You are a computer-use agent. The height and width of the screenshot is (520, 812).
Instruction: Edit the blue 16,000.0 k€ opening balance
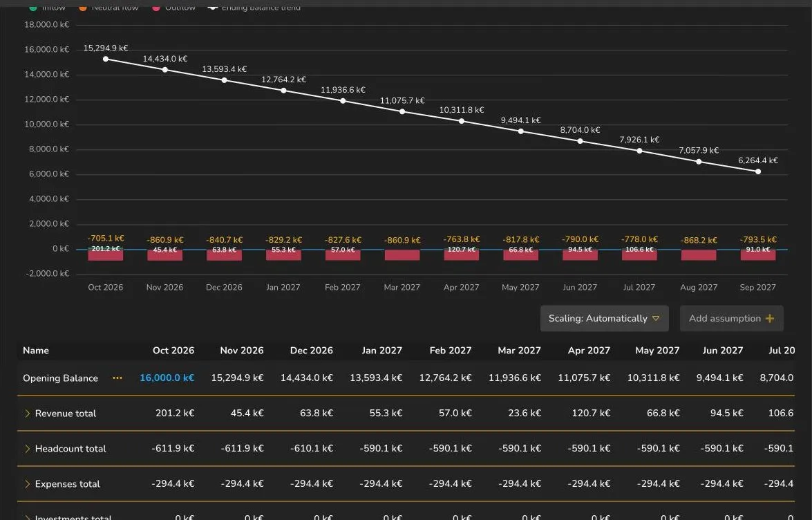[167, 378]
